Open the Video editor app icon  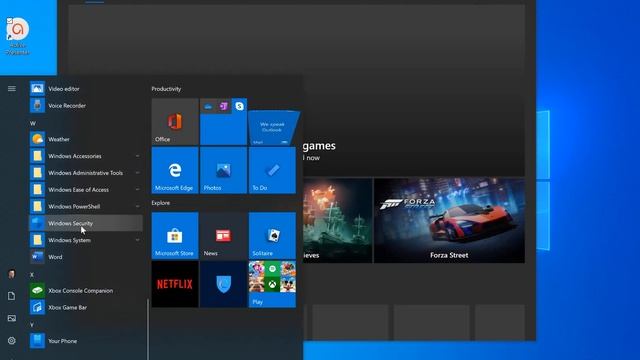tap(37, 89)
